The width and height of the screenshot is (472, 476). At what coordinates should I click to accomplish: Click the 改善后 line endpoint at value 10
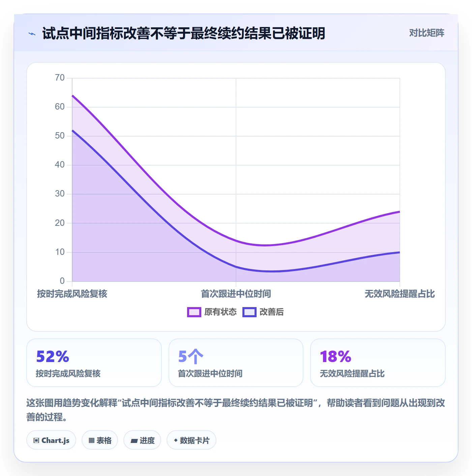[x=400, y=252]
